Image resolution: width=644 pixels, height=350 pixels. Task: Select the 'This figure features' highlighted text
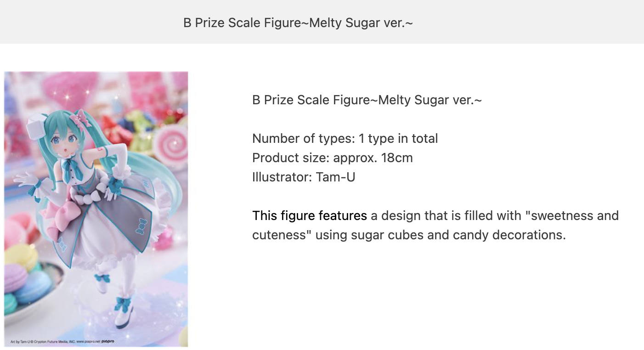(x=310, y=215)
